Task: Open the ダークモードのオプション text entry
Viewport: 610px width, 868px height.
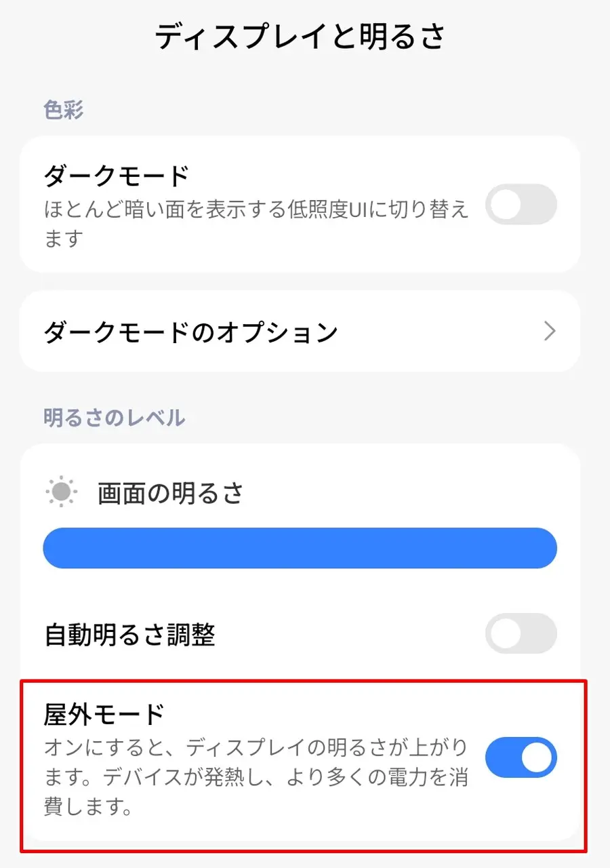Action: click(x=190, y=332)
